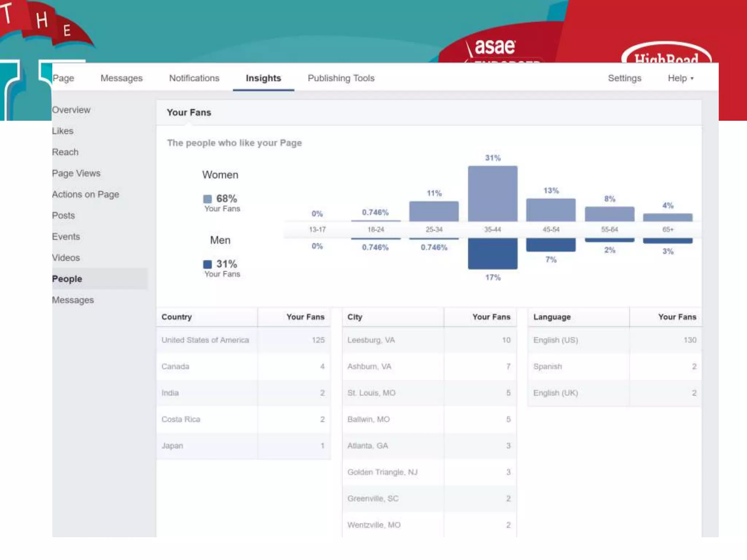747x560 pixels.
Task: Click the HighRoad logo in the banner
Action: pyautogui.click(x=666, y=55)
